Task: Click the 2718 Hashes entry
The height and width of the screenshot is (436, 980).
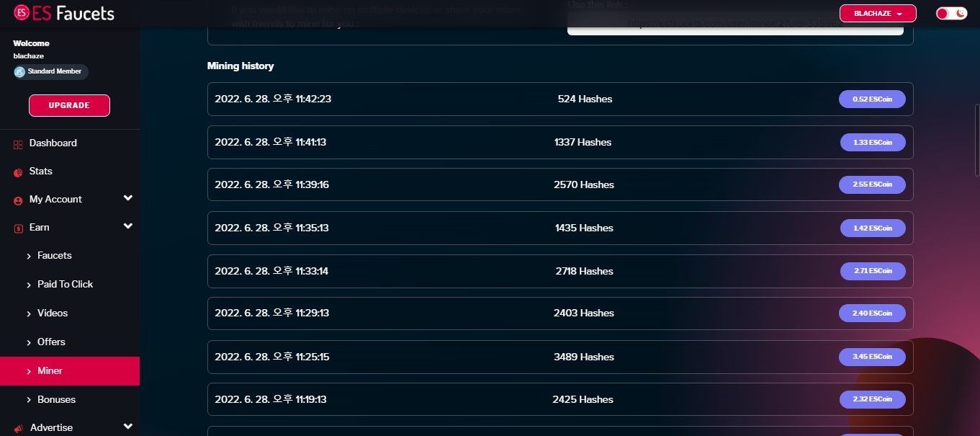Action: (584, 272)
